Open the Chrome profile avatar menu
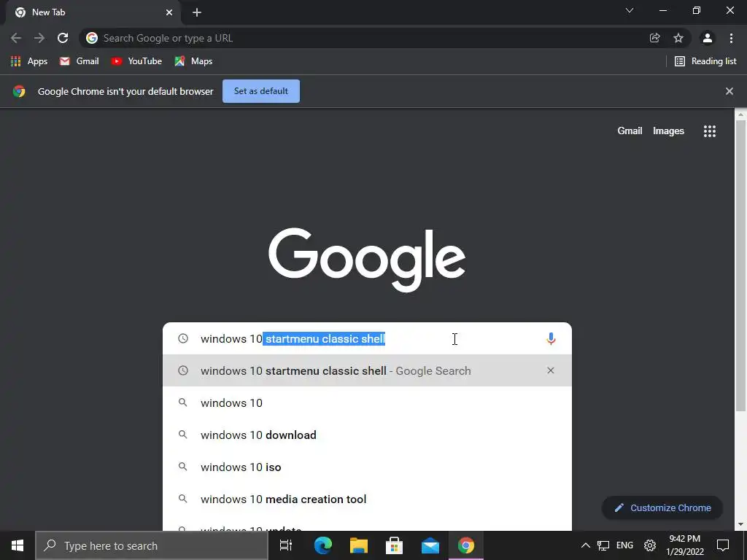This screenshot has width=747, height=560. (x=708, y=38)
